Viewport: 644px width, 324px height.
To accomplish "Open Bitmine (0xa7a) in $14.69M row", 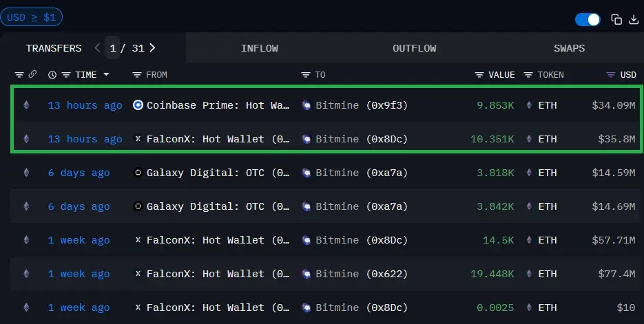I will click(x=362, y=206).
